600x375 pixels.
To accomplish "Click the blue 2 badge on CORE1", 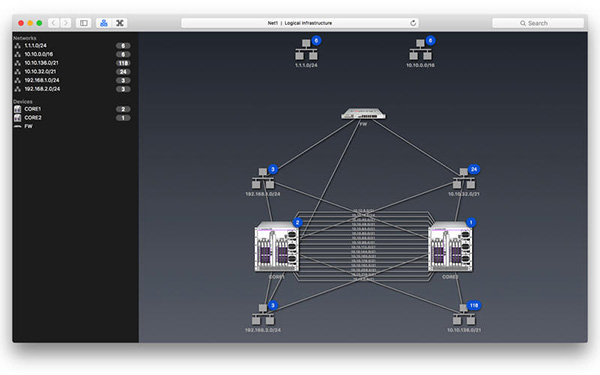I will click(297, 222).
